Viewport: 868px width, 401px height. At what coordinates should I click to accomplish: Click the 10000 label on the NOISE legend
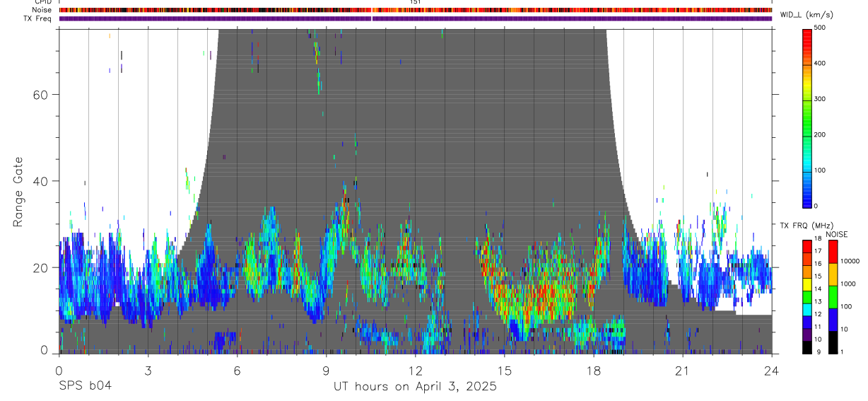click(x=850, y=261)
